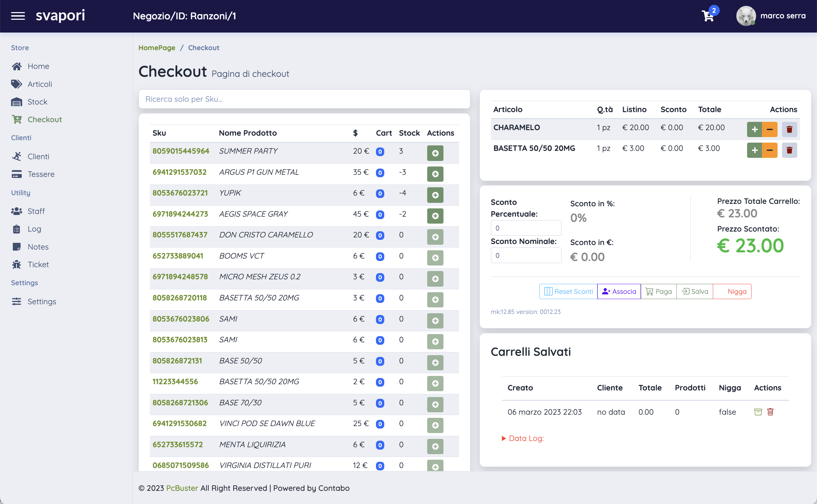This screenshot has height=504, width=817.
Task: Click marco serra's avatar picture
Action: pos(746,16)
